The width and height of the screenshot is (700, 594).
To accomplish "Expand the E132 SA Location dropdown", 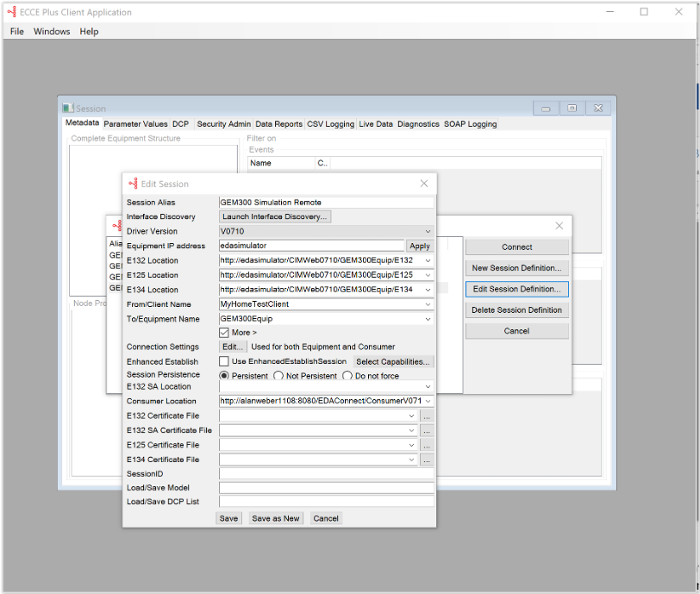I will click(x=428, y=387).
